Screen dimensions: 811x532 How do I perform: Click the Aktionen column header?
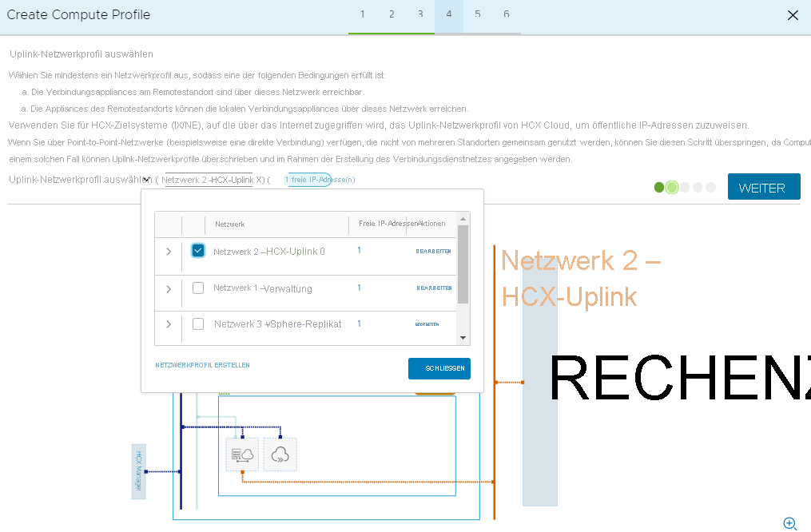[x=431, y=224]
